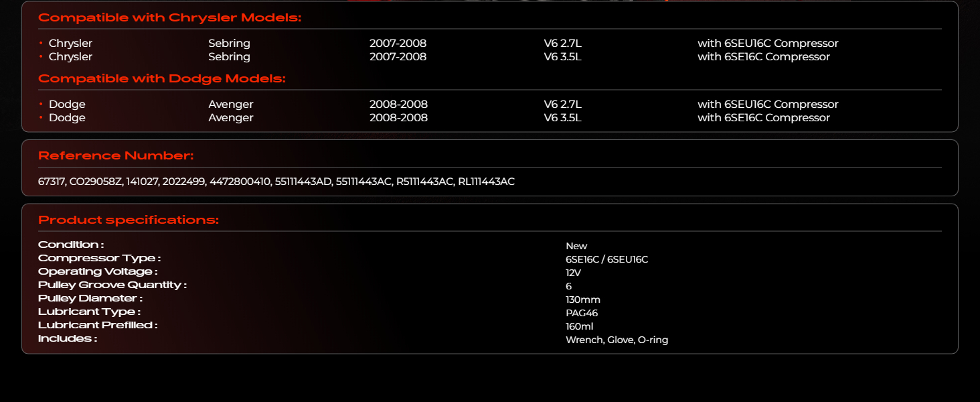The image size is (980, 402).
Task: Select "V6 2.7L" in the Dodge Avenger row
Action: pos(562,105)
